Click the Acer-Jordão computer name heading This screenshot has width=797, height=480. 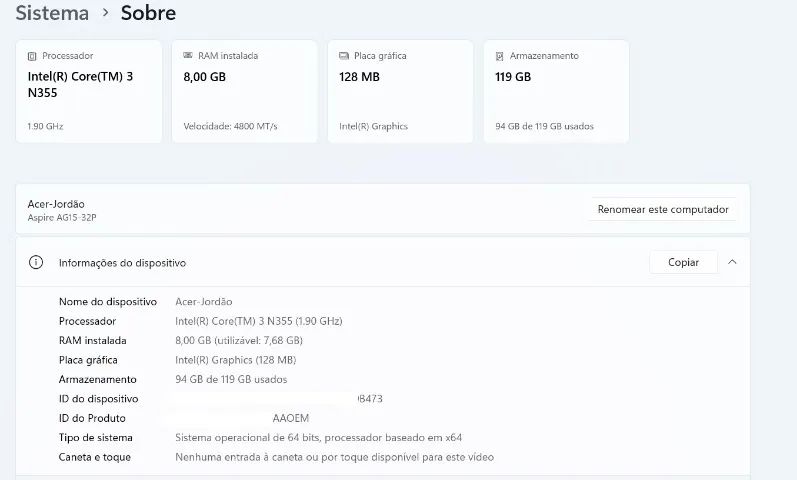click(56, 204)
